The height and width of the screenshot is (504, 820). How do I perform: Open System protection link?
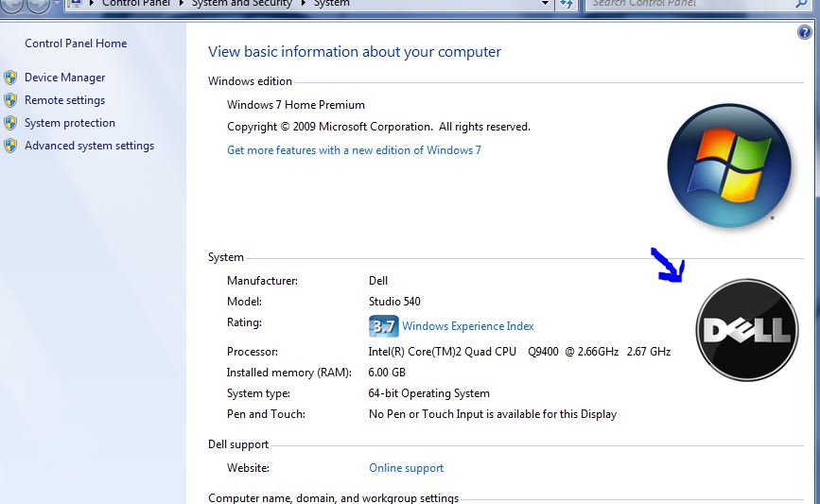click(70, 123)
